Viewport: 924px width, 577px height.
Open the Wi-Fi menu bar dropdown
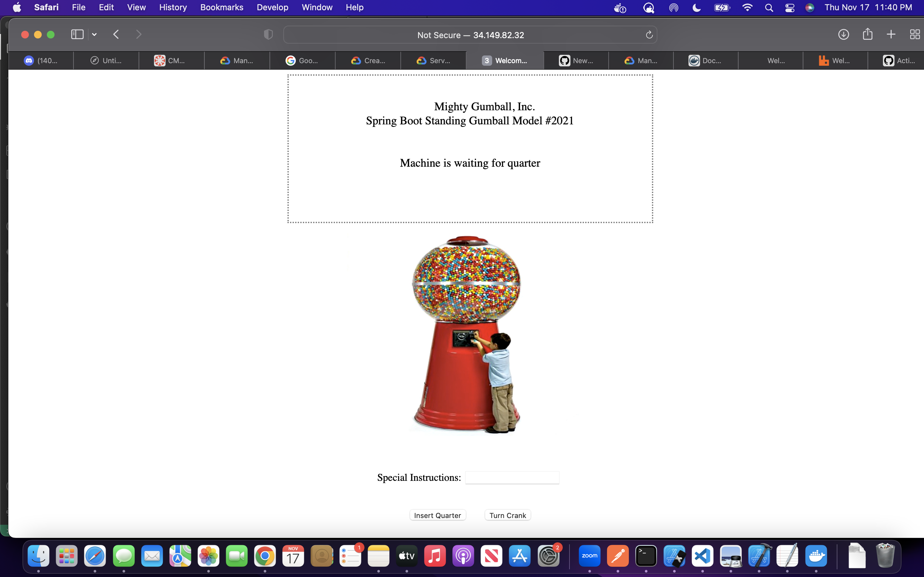(747, 8)
